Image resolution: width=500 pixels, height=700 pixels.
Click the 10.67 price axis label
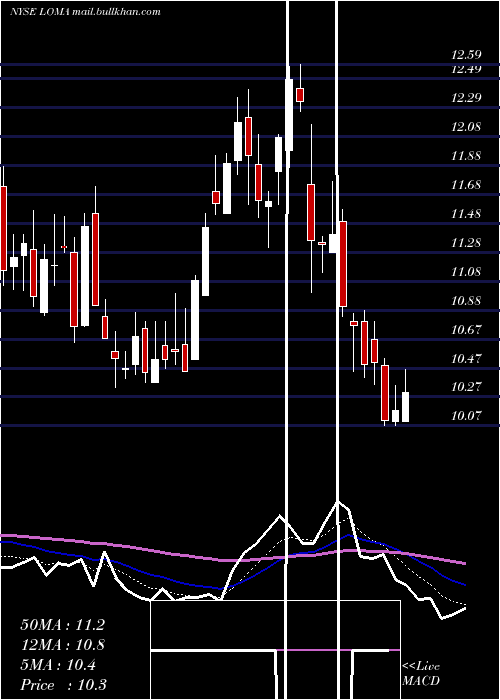click(x=466, y=330)
